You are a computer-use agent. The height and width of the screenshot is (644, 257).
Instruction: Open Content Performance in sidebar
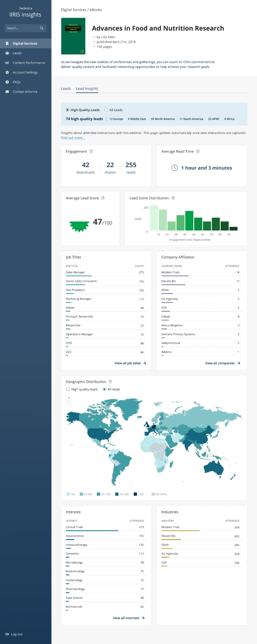click(26, 63)
